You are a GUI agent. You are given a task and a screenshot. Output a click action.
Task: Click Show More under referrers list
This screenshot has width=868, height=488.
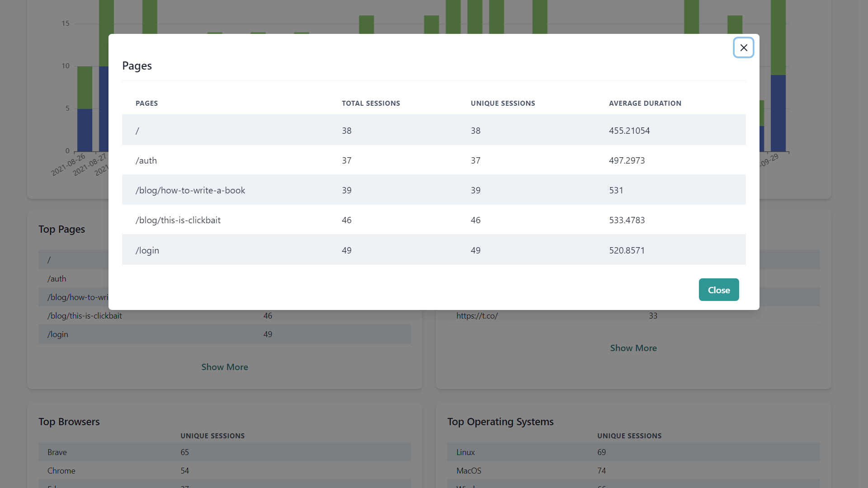pos(633,348)
